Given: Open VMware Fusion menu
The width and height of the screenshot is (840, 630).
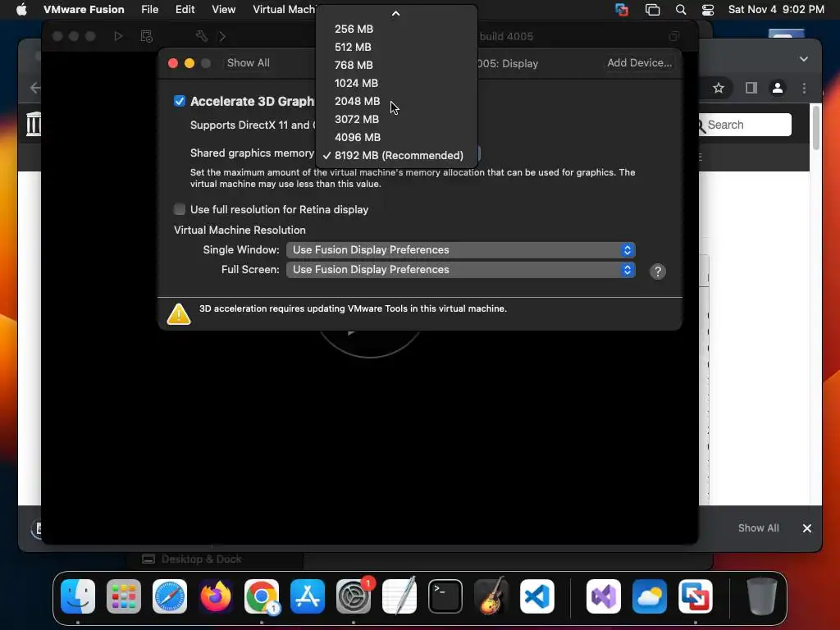Looking at the screenshot, I should click(84, 9).
